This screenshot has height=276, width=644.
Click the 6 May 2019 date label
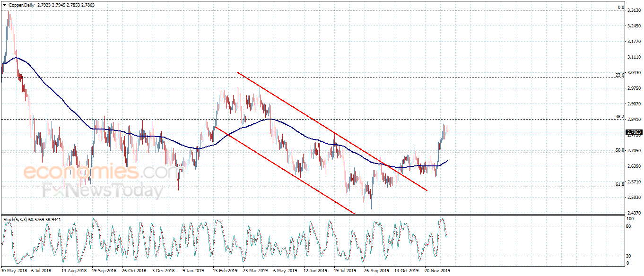pos(285,271)
